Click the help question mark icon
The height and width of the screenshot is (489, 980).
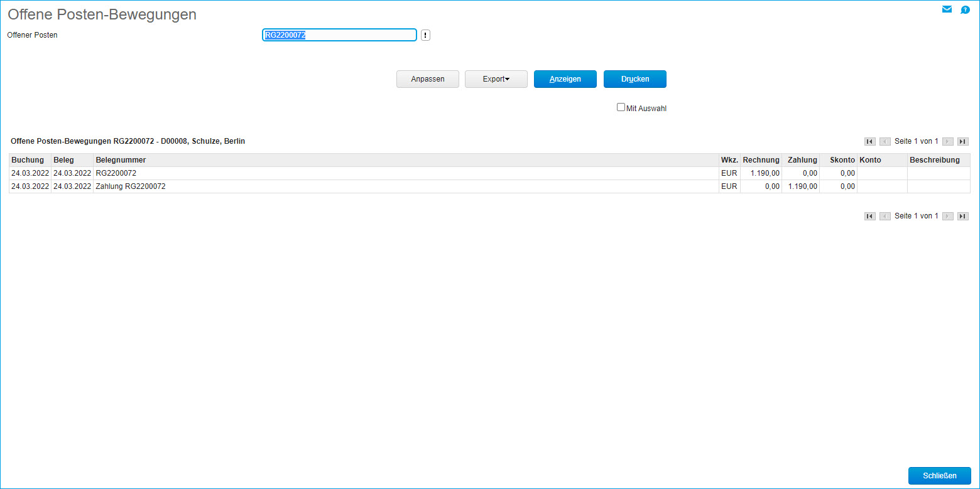pyautogui.click(x=966, y=9)
